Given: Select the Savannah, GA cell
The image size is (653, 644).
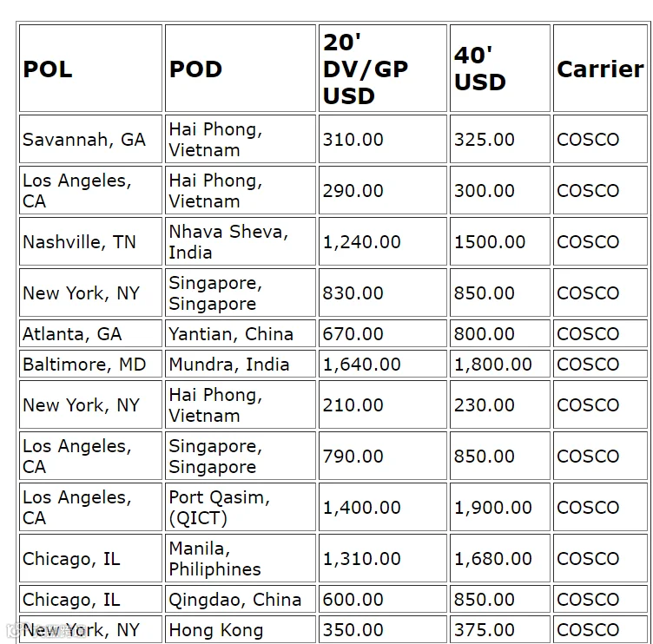Looking at the screenshot, I should point(90,139).
